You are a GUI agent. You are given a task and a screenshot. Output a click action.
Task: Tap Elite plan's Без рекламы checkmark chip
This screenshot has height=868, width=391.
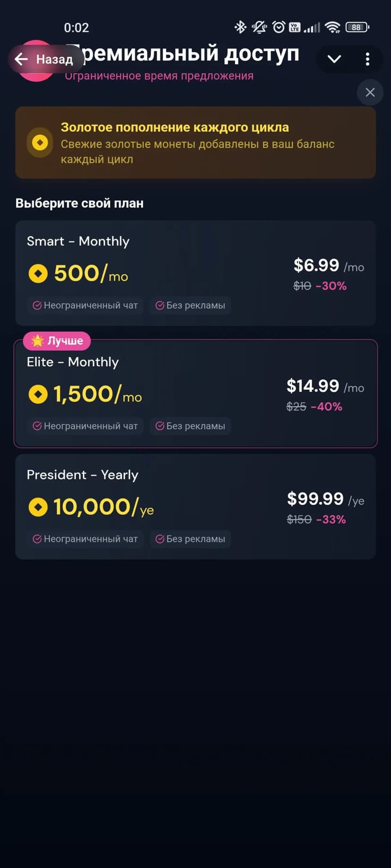click(190, 426)
